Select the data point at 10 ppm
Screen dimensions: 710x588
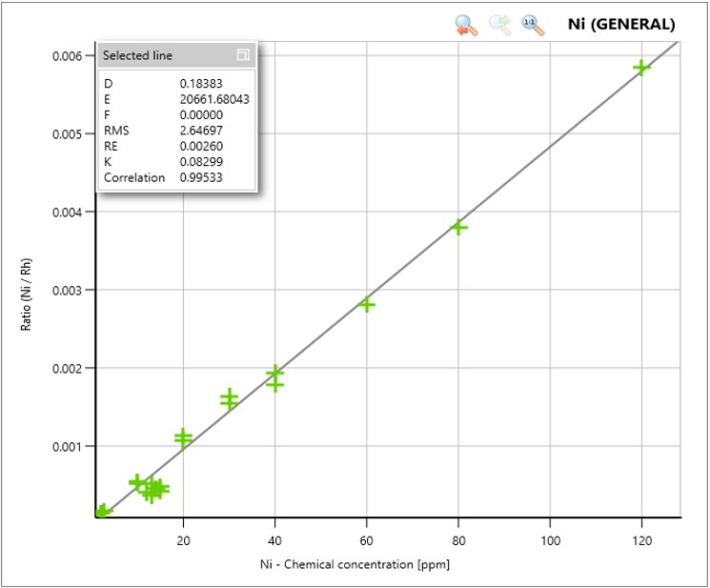pyautogui.click(x=137, y=482)
